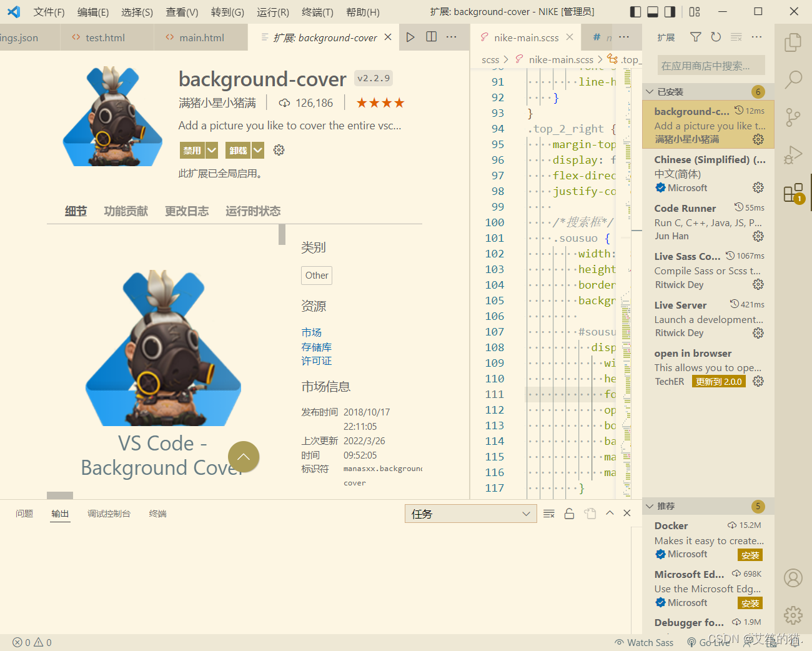Clear the output panel

click(549, 514)
